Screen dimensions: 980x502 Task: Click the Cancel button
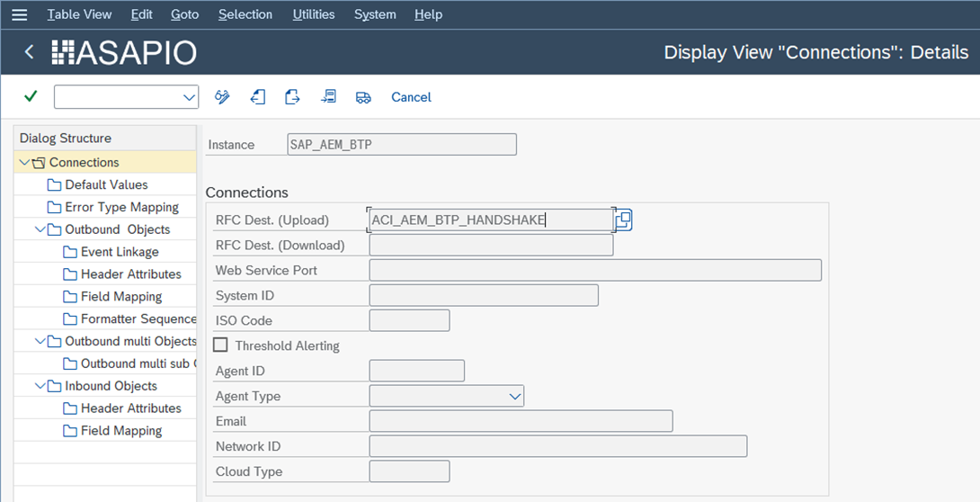coord(411,97)
